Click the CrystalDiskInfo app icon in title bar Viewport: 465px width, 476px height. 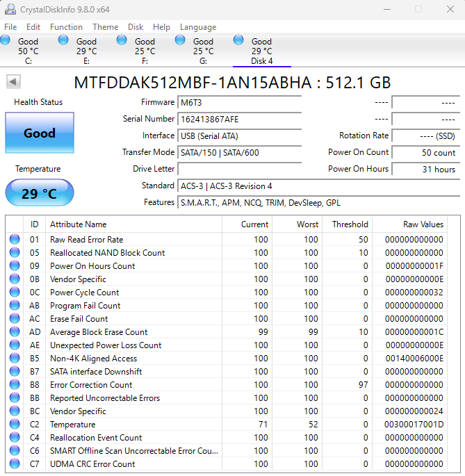pos(10,10)
